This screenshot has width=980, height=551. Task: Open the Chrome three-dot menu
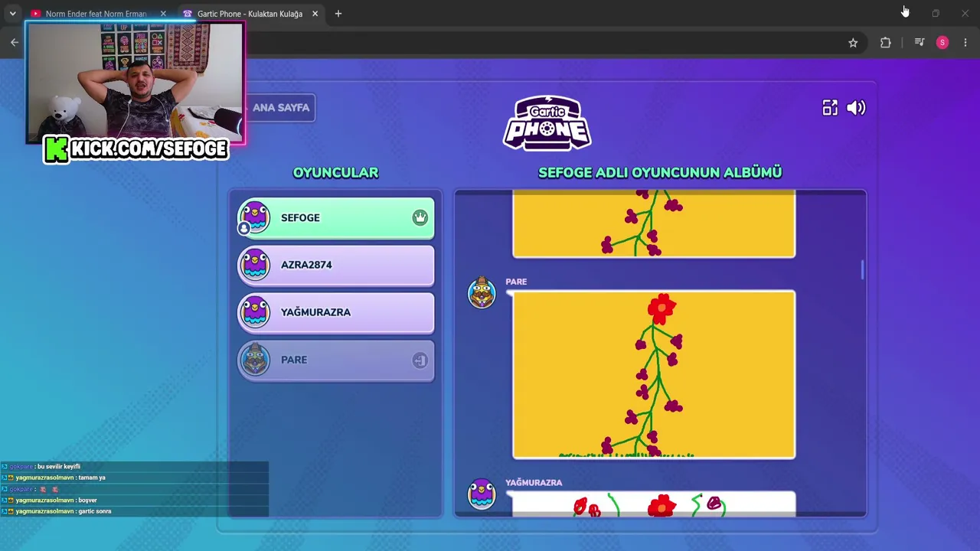tap(965, 43)
